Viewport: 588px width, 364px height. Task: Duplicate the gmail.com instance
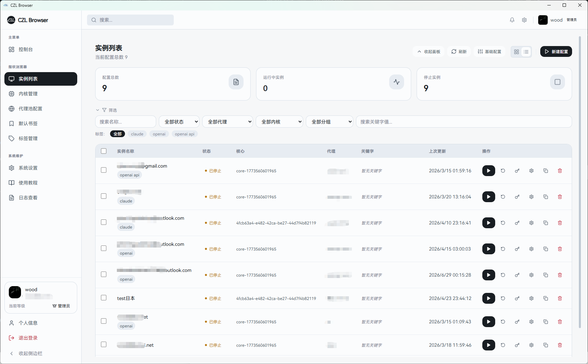click(x=546, y=171)
